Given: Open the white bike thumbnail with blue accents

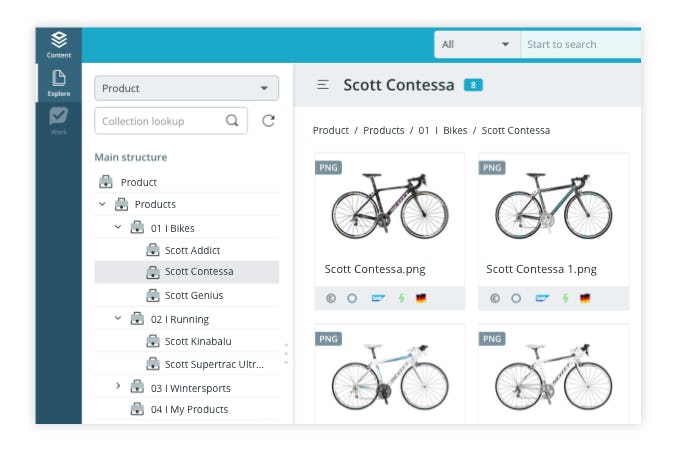Looking at the screenshot, I should (x=390, y=377).
